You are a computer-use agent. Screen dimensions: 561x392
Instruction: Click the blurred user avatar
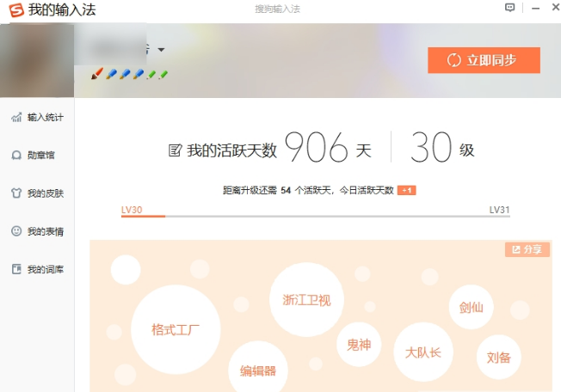(x=37, y=60)
